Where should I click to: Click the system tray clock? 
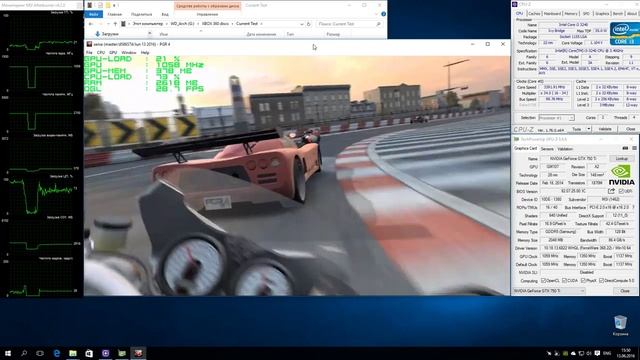pyautogui.click(x=625, y=353)
